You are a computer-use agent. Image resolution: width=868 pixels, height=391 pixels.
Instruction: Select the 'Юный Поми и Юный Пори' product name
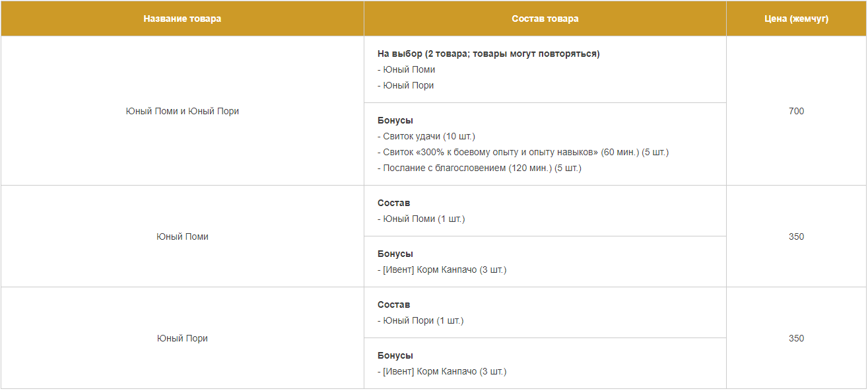pyautogui.click(x=182, y=111)
